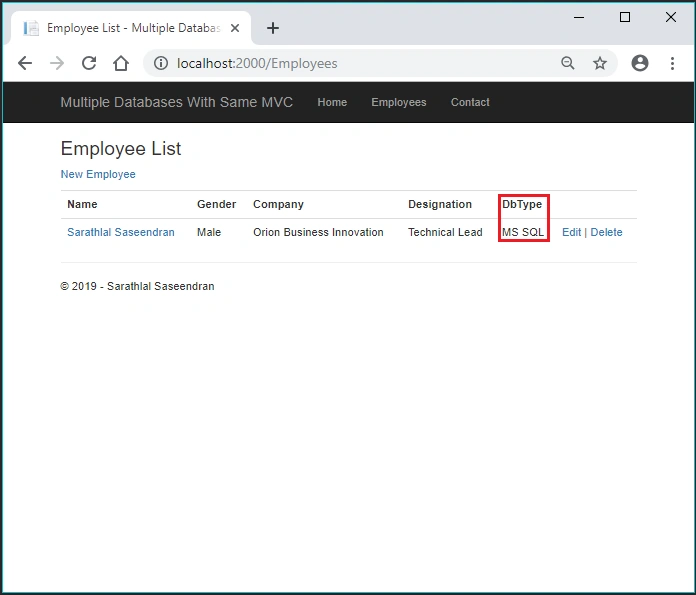Click the Gender column header
696x595 pixels.
click(217, 204)
